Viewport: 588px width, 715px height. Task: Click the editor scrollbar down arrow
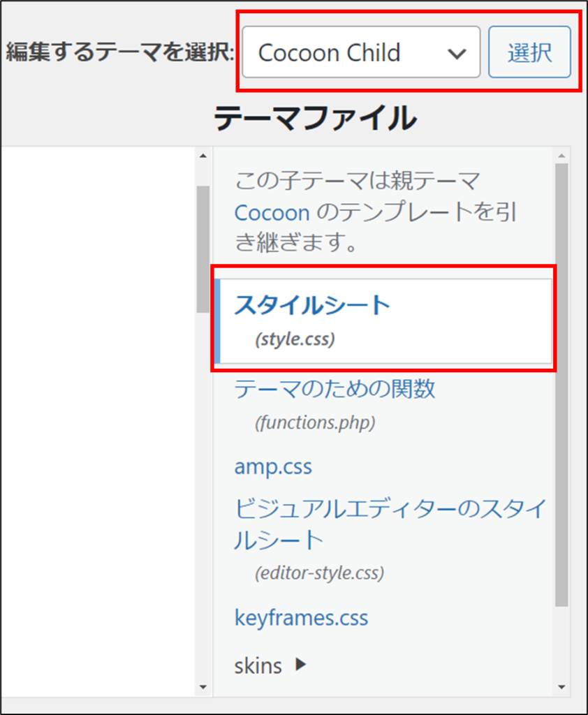click(203, 687)
